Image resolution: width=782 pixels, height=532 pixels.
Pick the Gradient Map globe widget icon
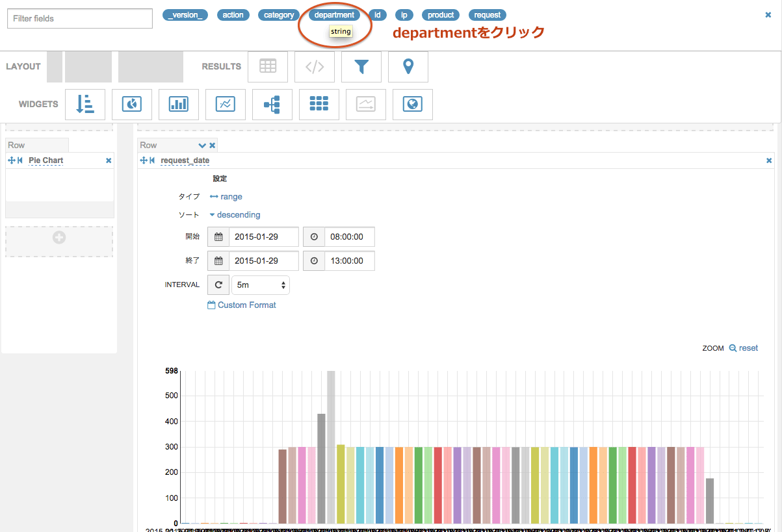pyautogui.click(x=413, y=104)
